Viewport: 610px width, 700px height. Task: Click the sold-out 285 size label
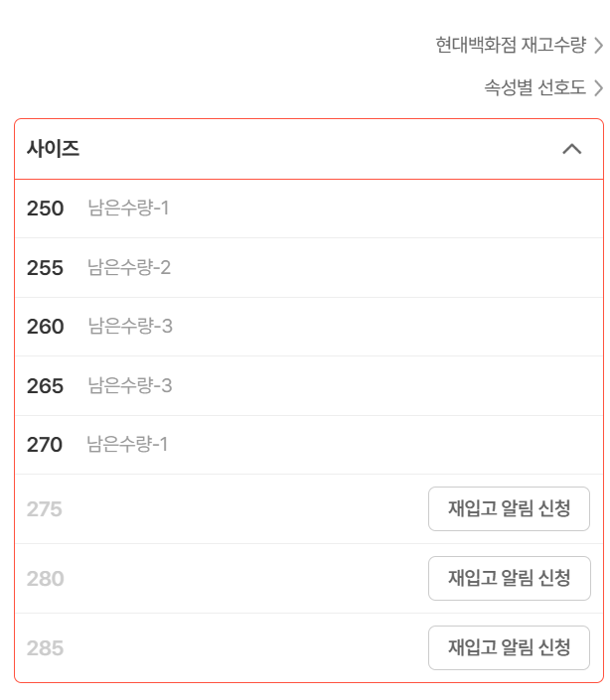[45, 648]
